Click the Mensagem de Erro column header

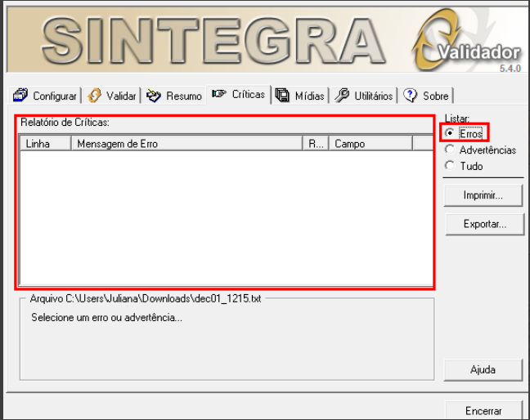186,144
